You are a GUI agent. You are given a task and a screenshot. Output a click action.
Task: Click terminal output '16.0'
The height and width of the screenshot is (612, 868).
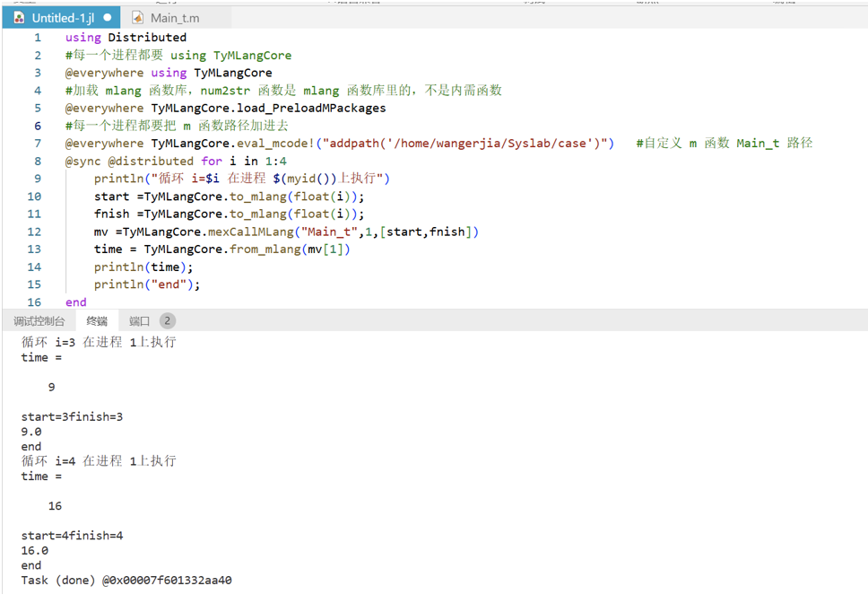point(34,551)
